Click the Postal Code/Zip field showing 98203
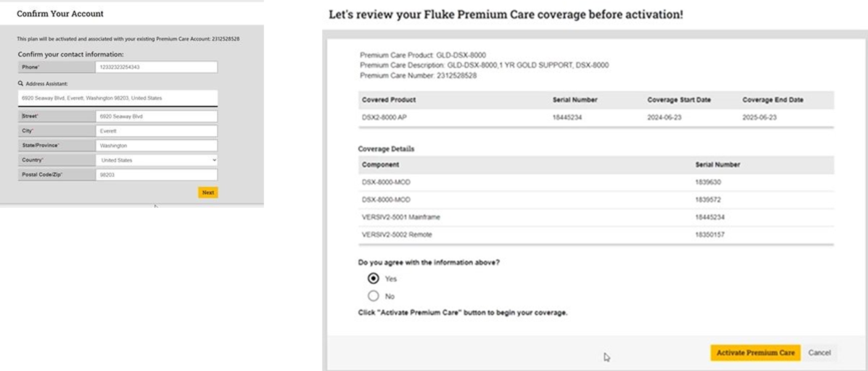Viewport: 868px width, 371px height. coord(156,174)
